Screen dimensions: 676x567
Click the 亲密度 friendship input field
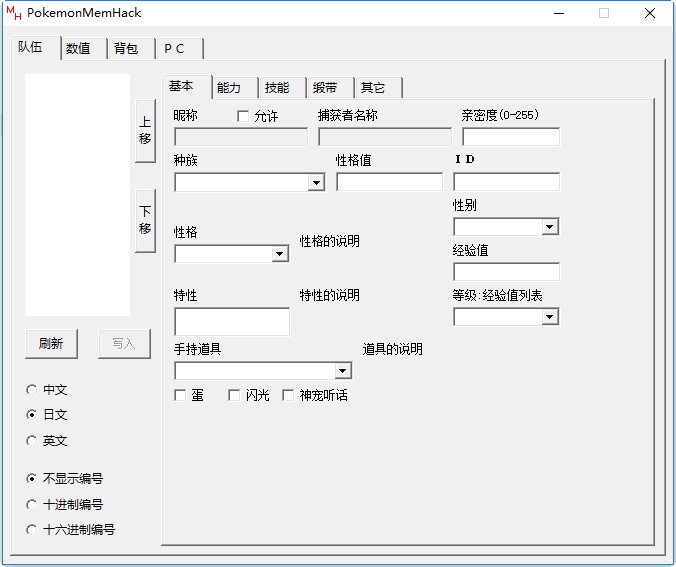510,137
